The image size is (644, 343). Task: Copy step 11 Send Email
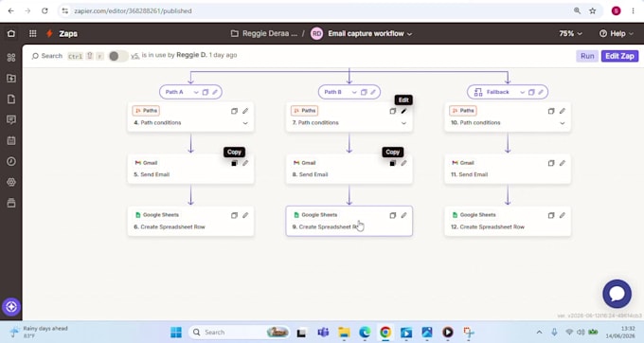551,163
